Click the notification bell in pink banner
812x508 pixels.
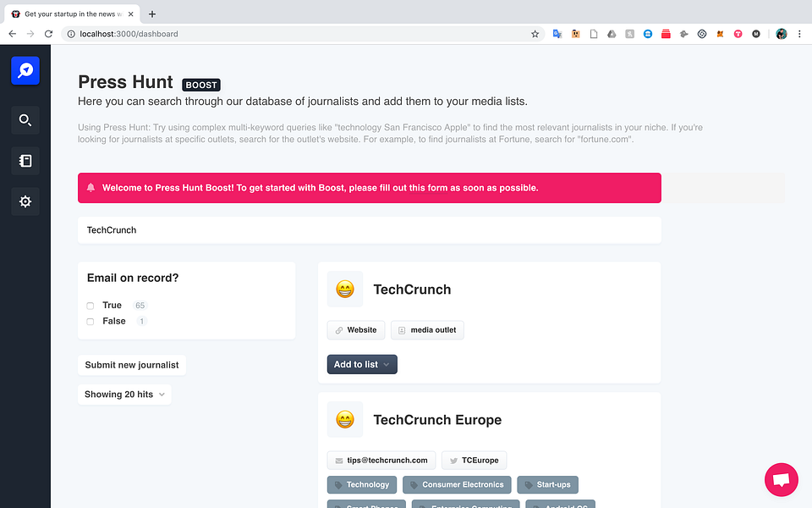coord(91,188)
